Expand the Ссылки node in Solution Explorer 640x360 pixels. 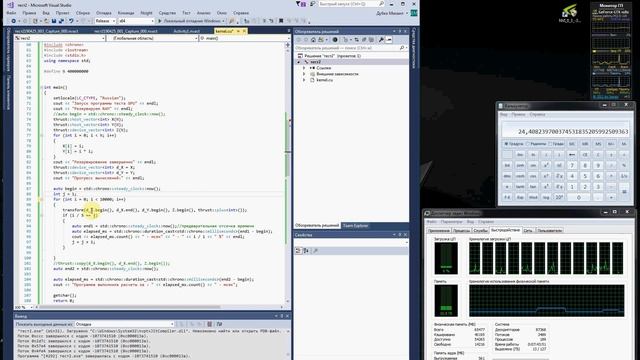tap(304, 68)
